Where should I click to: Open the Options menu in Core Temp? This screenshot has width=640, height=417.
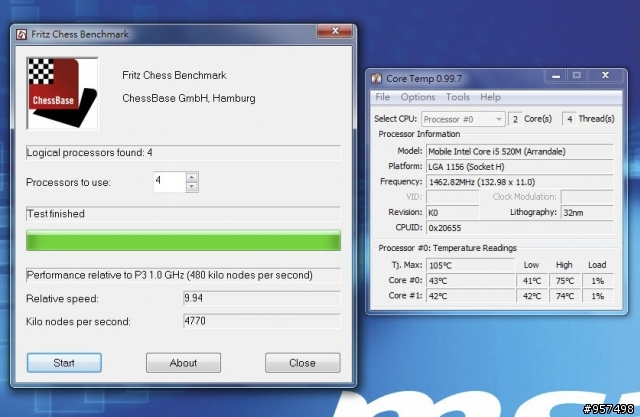click(x=418, y=97)
